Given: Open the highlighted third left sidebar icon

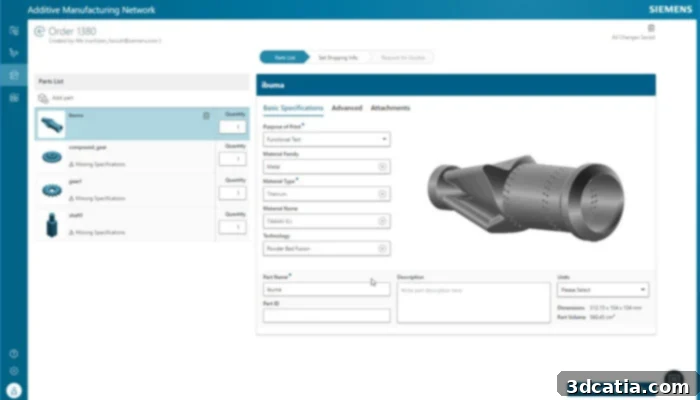Looking at the screenshot, I should click(x=14, y=75).
